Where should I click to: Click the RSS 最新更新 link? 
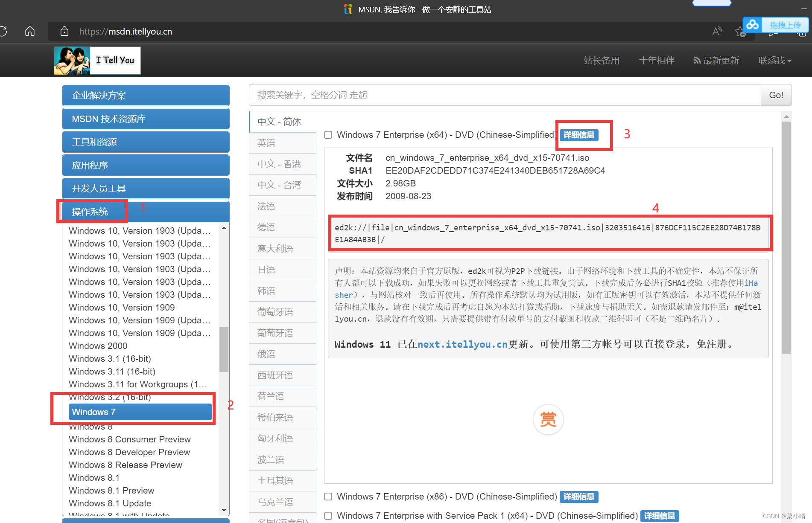coord(716,61)
